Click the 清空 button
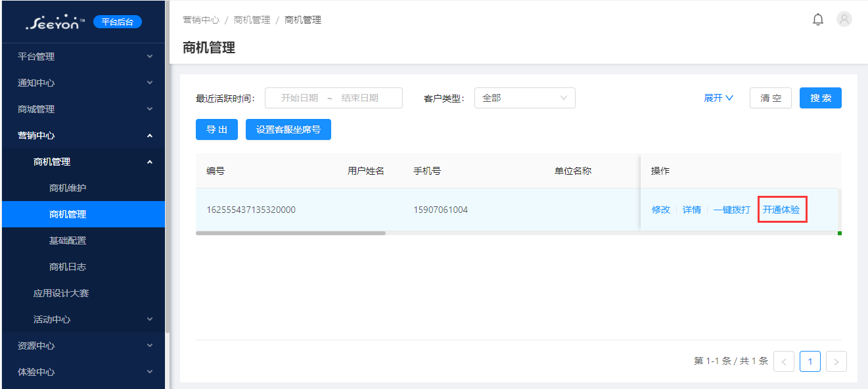This screenshot has width=868, height=389. pos(771,98)
